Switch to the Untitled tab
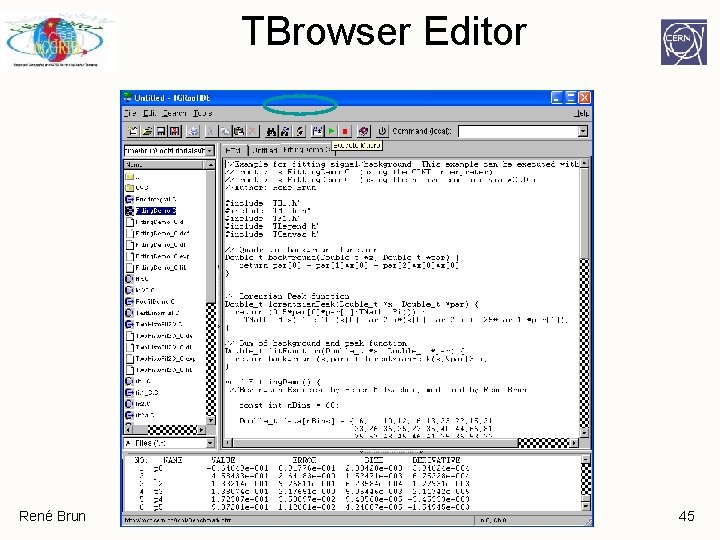 point(265,150)
